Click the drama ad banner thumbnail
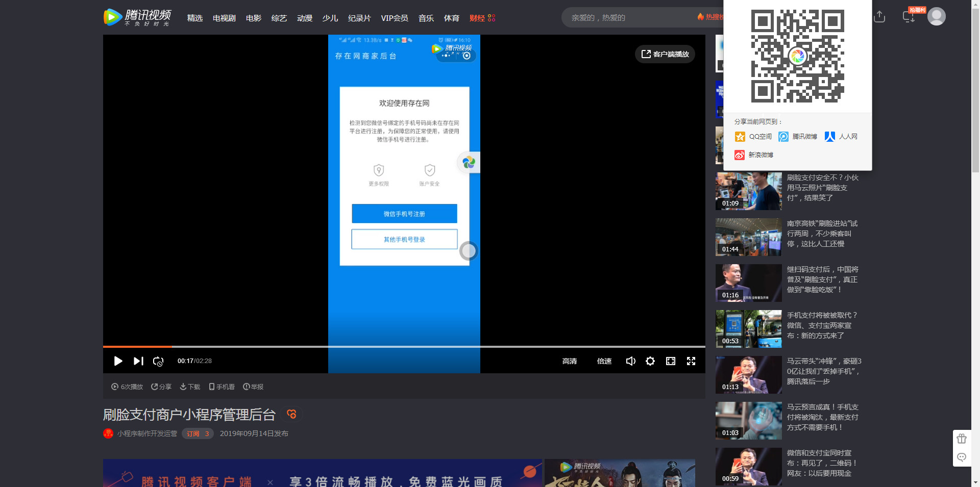The image size is (980, 487). [x=620, y=473]
